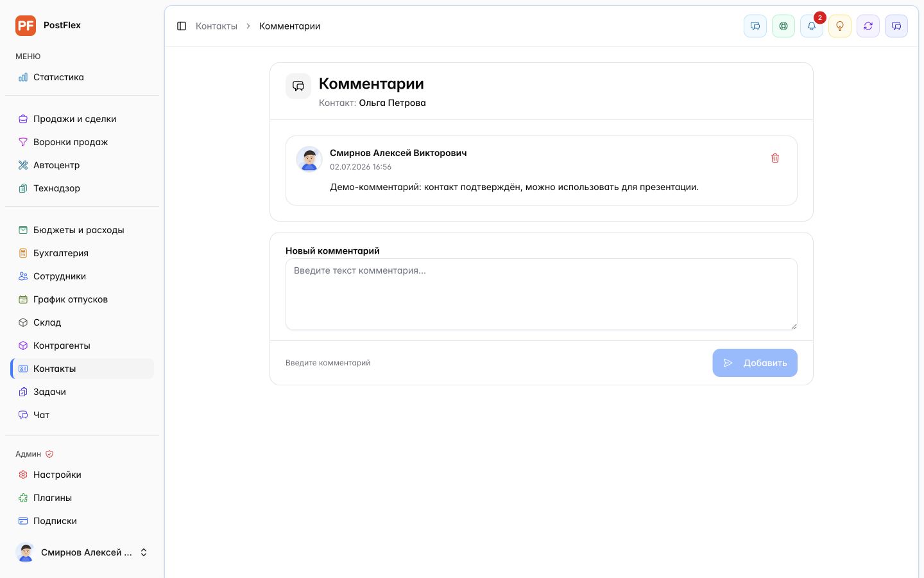Click the purple refresh sync icon
The height and width of the screenshot is (578, 924).
point(868,26)
